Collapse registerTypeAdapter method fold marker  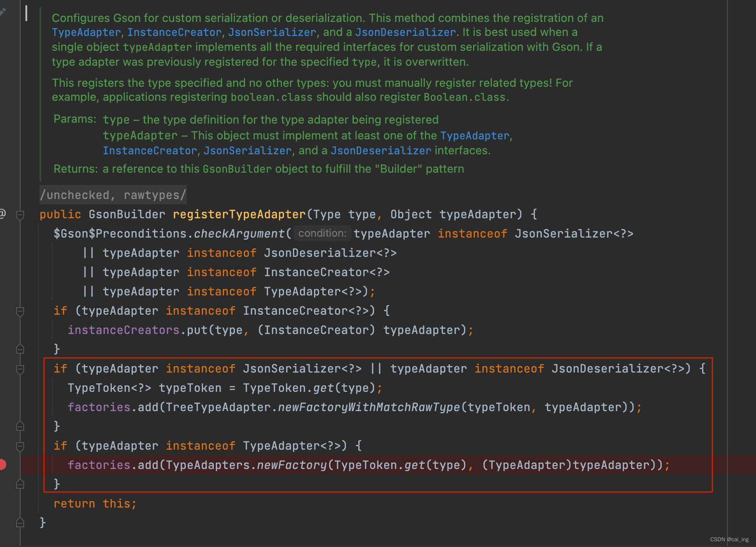point(20,215)
